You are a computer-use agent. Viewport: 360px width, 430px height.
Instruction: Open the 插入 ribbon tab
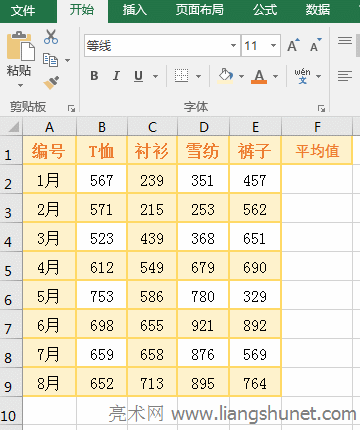pos(134,10)
